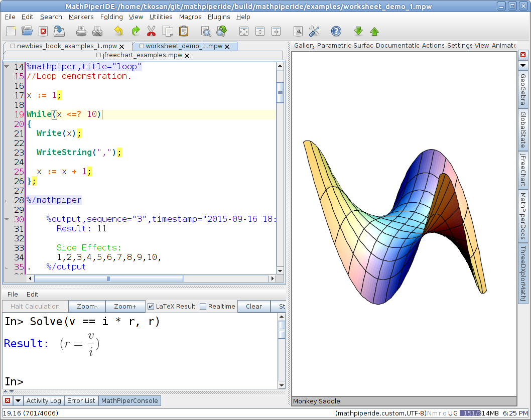This screenshot has width=531, height=420.
Task: Collapse the output fold at line 30
Action: pyautogui.click(x=7, y=219)
